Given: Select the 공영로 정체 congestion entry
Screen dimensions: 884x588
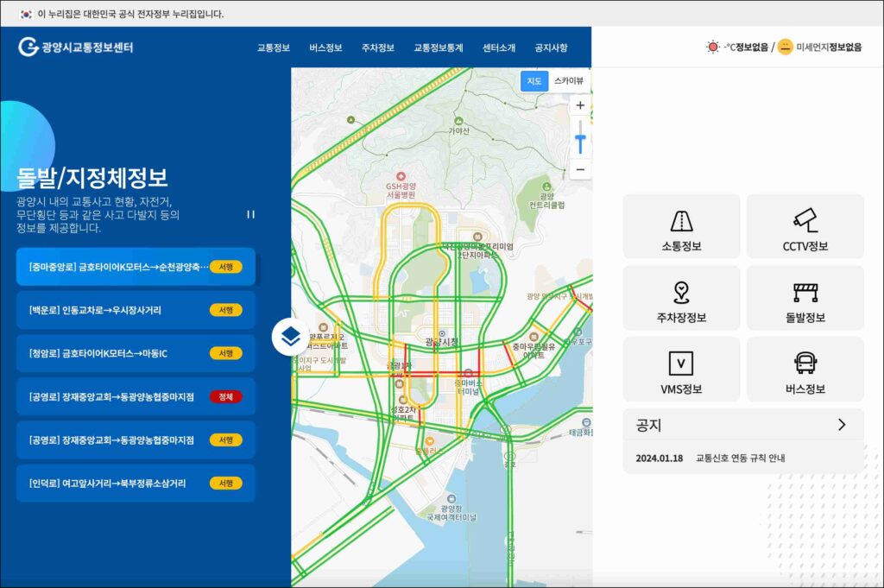Looking at the screenshot, I should (x=136, y=396).
